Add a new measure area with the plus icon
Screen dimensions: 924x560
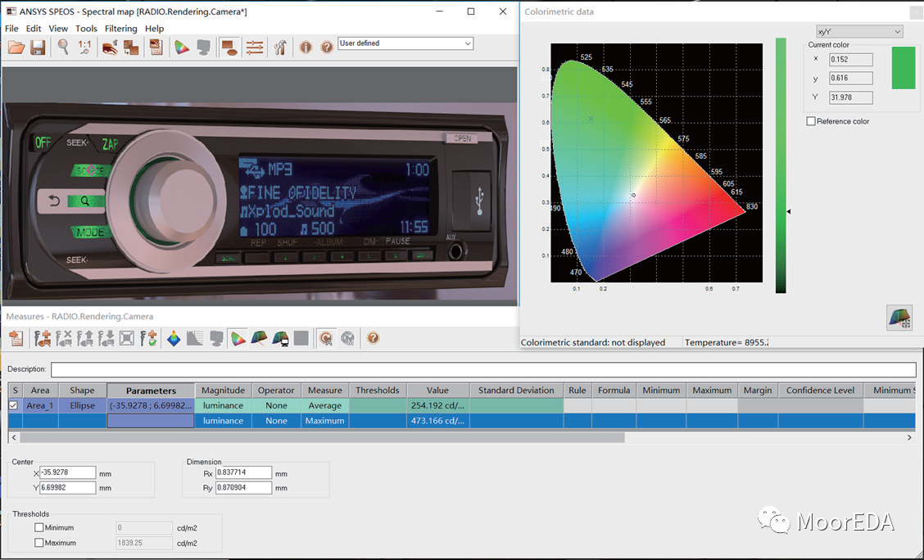43,338
